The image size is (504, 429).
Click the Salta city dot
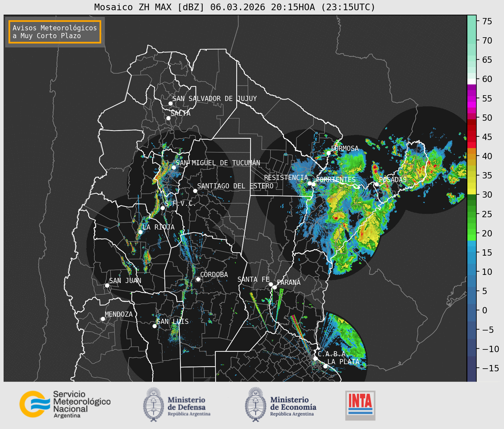169,118
